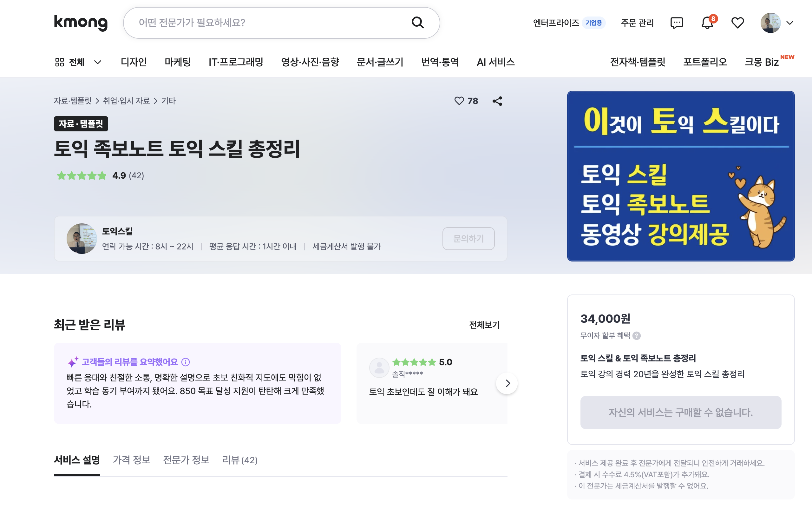Screen dimensions: 812x509
Task: Open the profile avatar dropdown arrow
Action: (x=789, y=23)
